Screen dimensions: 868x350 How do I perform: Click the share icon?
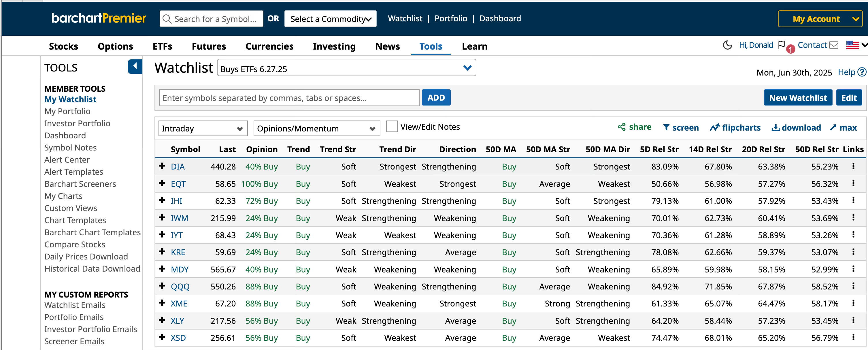(621, 127)
